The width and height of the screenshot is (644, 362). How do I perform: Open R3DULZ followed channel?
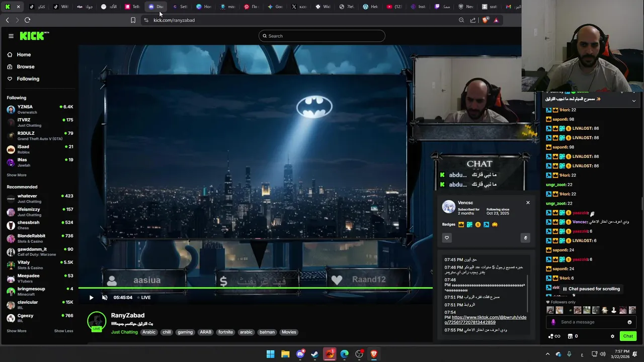tap(40, 136)
